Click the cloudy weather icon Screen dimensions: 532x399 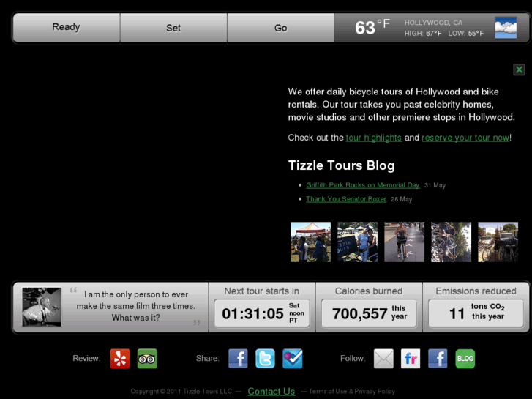506,28
